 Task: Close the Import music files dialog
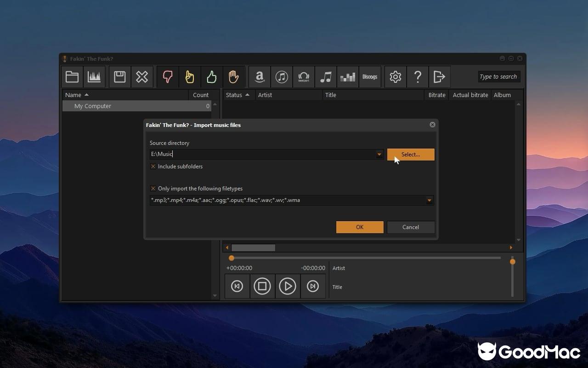pos(432,125)
